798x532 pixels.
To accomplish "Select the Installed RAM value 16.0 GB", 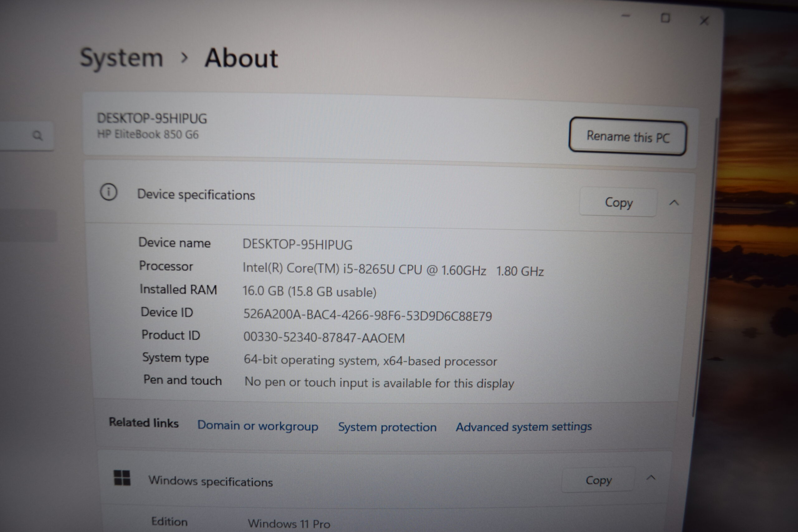I will tap(309, 291).
